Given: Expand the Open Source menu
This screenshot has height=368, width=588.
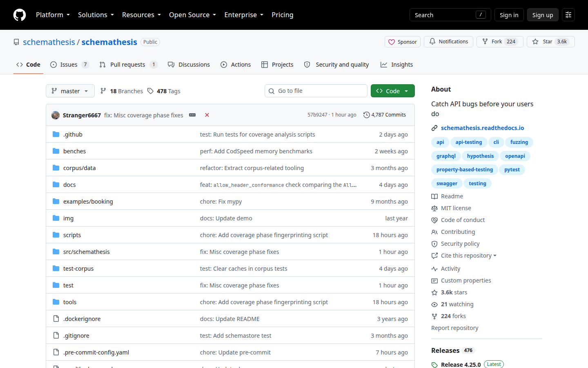Looking at the screenshot, I should tap(192, 15).
